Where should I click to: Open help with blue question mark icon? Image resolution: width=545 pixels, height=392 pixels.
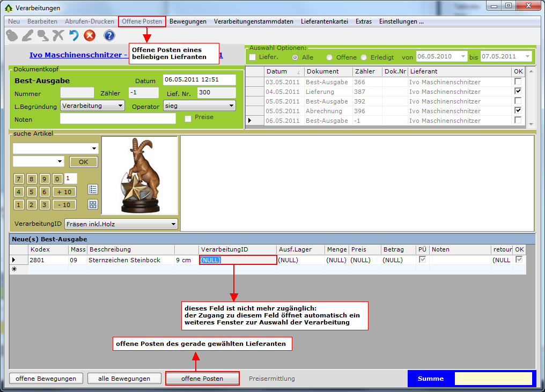click(109, 36)
